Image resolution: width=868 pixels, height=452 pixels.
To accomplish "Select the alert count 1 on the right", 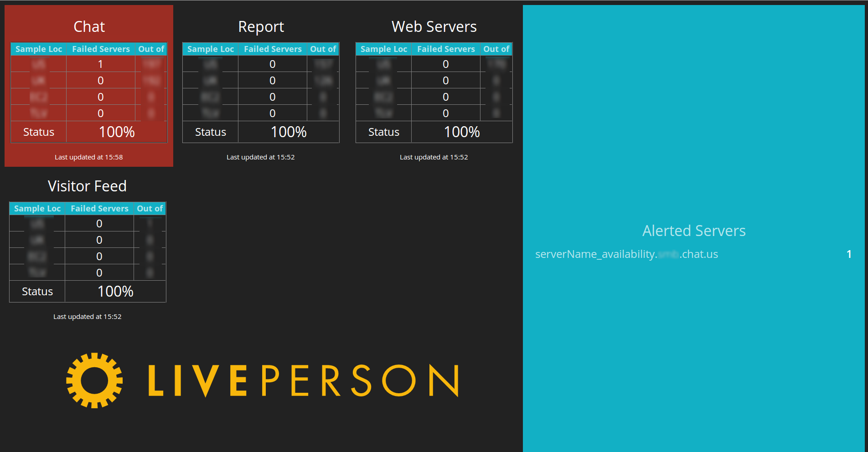I will pos(849,254).
